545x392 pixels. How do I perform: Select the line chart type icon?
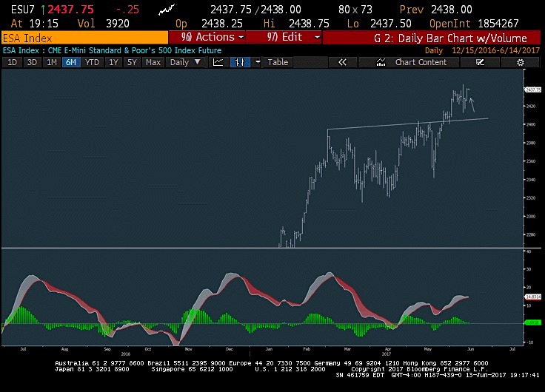click(218, 62)
